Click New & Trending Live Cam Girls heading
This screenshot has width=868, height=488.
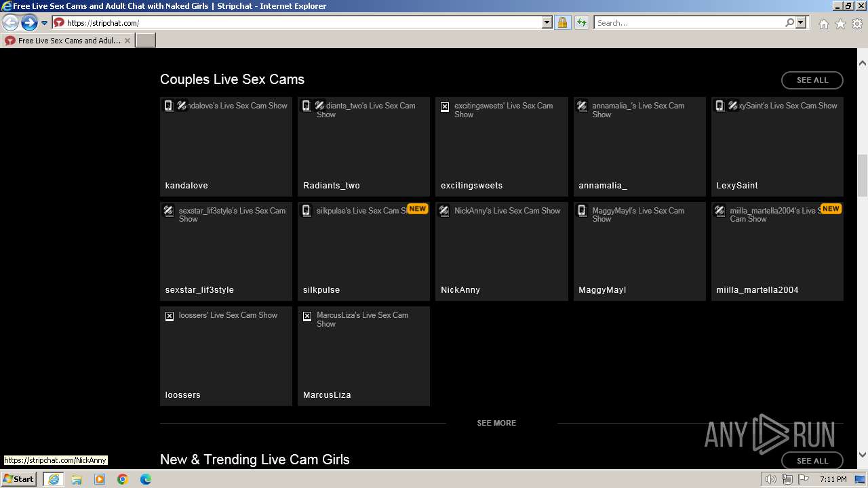(255, 460)
